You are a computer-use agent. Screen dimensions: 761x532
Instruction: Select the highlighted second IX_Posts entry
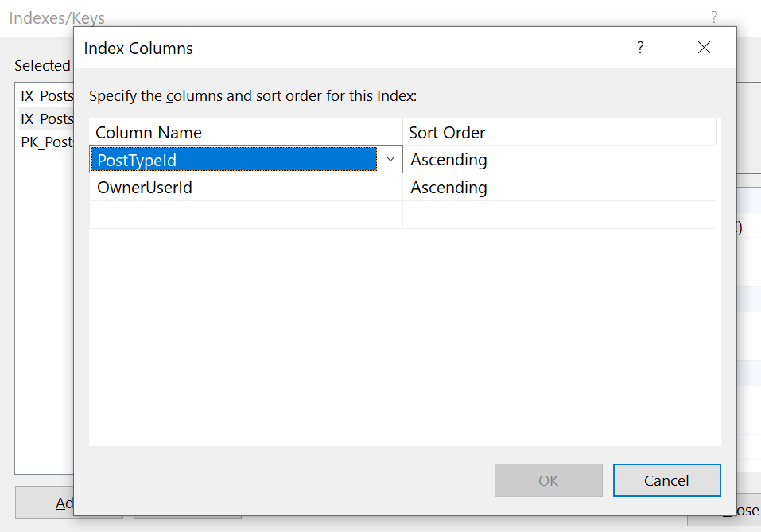46,119
